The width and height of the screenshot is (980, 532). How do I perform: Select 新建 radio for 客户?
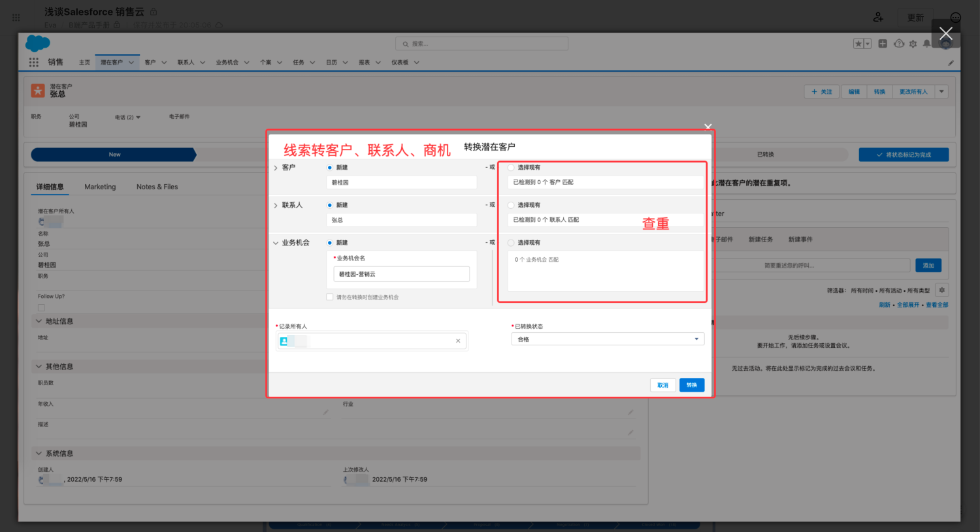[330, 168]
